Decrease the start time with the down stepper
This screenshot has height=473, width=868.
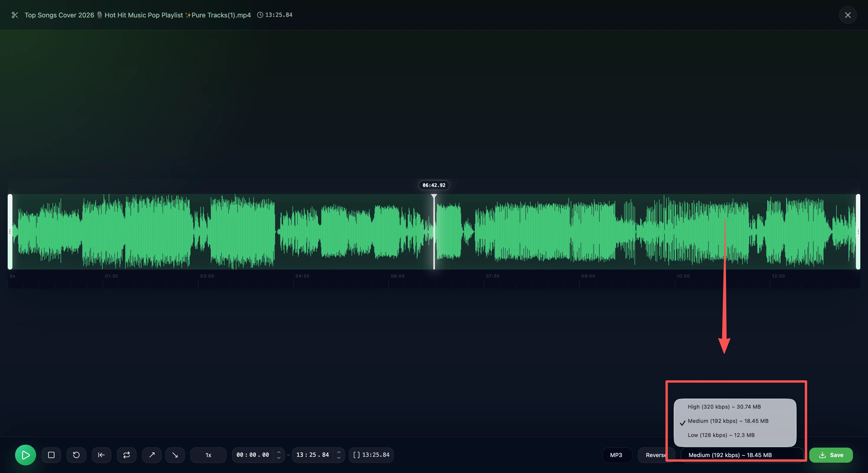click(279, 458)
